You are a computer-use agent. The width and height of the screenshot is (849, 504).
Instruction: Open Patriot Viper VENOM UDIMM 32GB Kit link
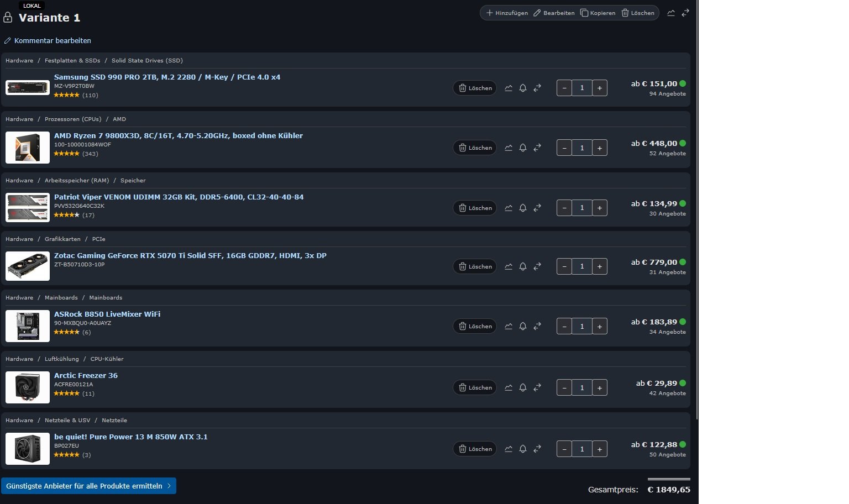[179, 197]
